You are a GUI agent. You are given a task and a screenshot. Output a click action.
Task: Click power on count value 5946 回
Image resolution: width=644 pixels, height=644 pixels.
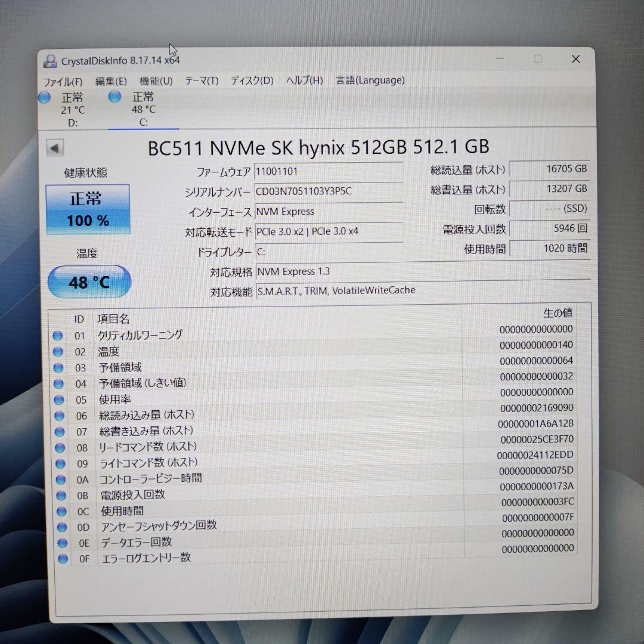click(550, 228)
